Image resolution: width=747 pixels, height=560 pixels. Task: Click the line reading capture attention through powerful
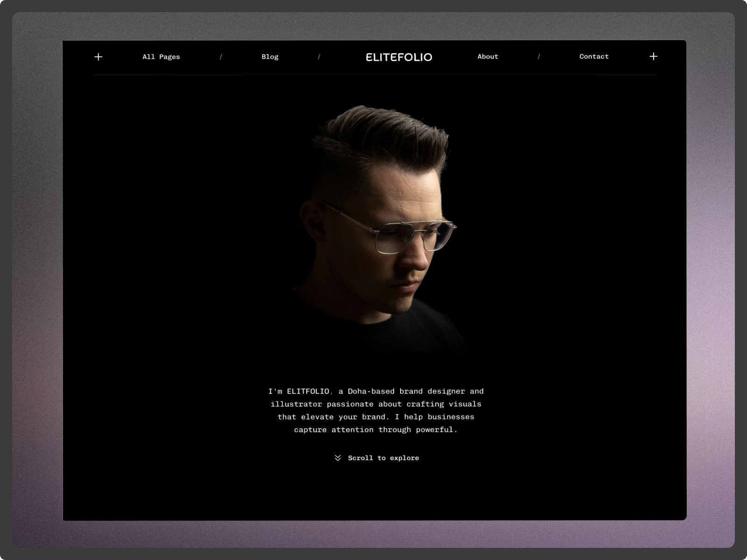[x=376, y=430]
